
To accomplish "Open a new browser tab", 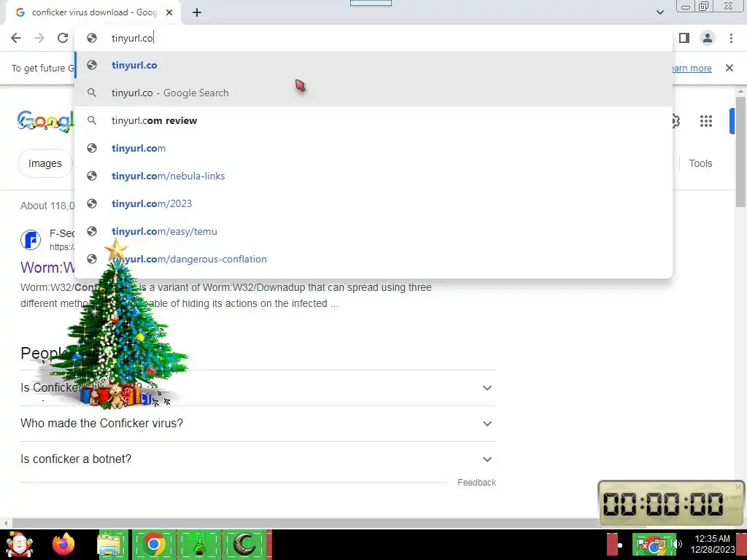I will [197, 13].
